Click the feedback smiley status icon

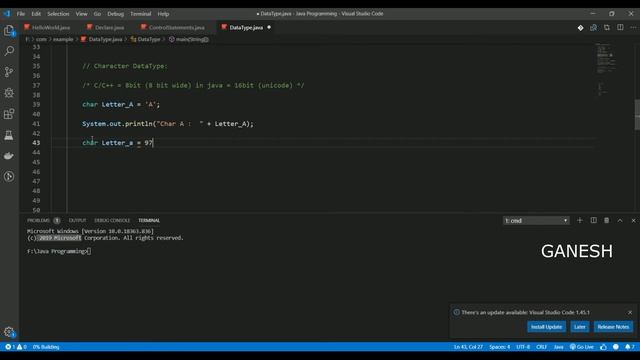(616, 347)
